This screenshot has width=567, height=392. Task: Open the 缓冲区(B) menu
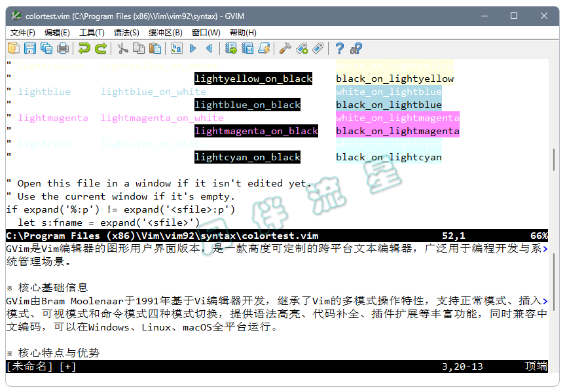(x=166, y=33)
